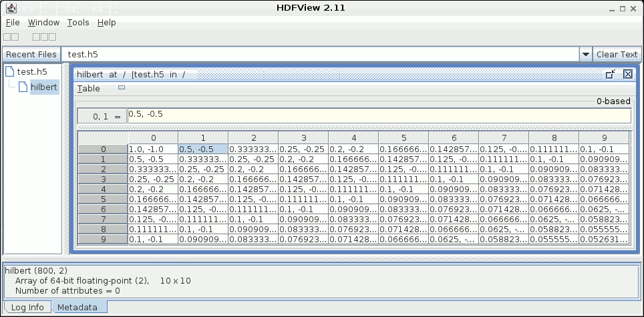This screenshot has height=317, width=644.
Task: Click the Java icon in the title bar
Action: tap(11, 7)
